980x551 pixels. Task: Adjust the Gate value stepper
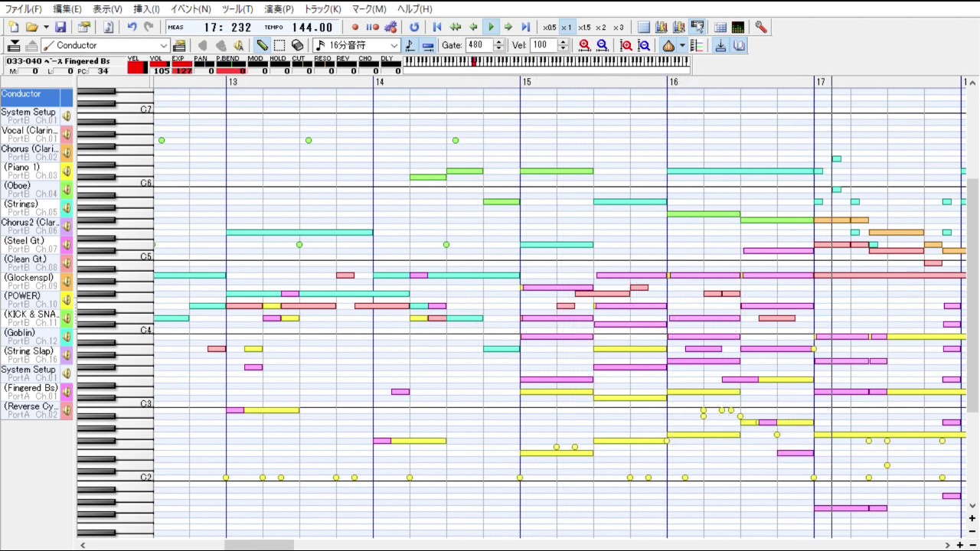(499, 45)
